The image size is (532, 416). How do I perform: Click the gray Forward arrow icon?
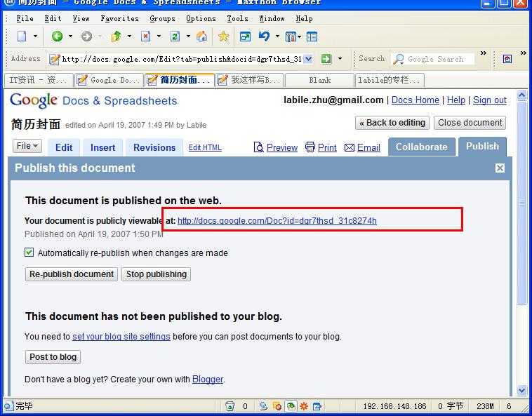86,36
